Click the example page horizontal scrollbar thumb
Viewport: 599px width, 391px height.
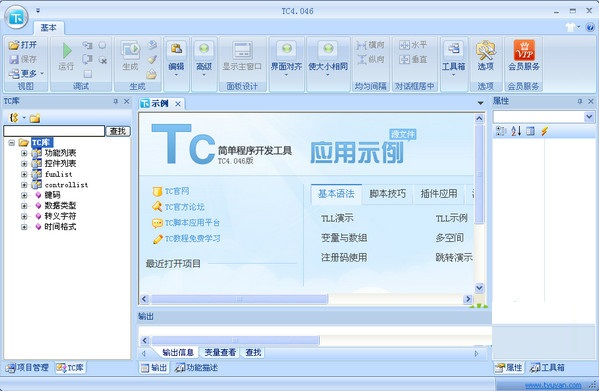240,299
